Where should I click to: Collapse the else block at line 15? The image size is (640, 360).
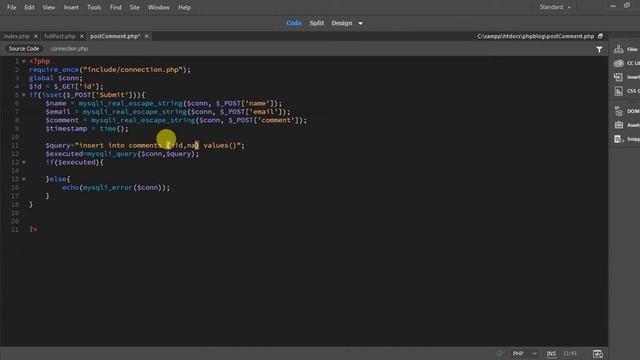tap(24, 179)
